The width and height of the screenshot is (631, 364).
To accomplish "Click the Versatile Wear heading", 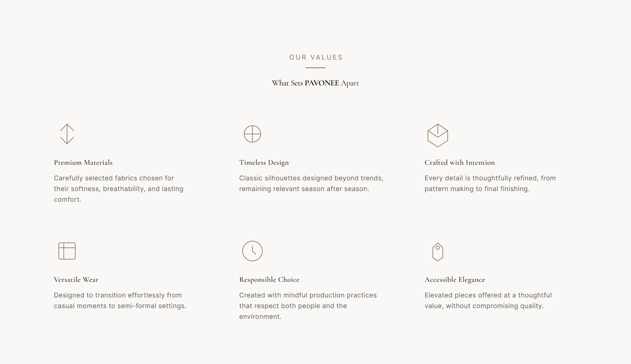I will [76, 280].
